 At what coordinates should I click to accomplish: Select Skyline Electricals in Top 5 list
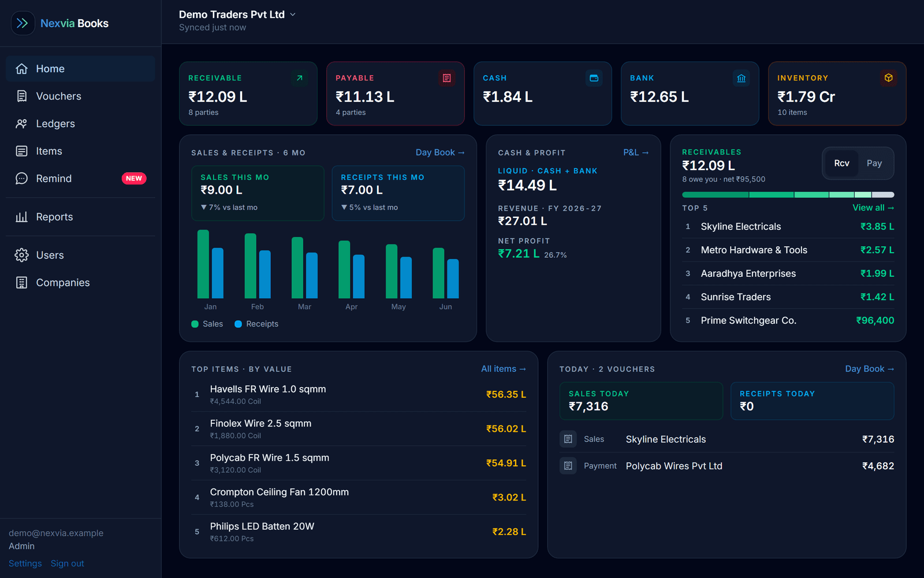[x=788, y=227]
